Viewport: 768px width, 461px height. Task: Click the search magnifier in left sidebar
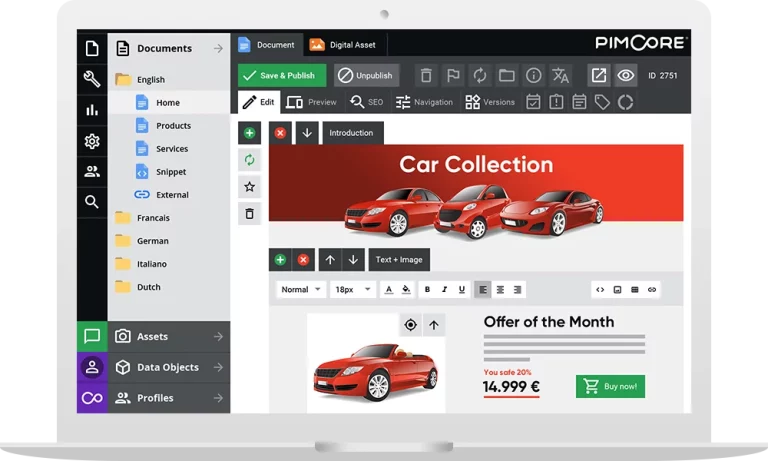tap(92, 202)
